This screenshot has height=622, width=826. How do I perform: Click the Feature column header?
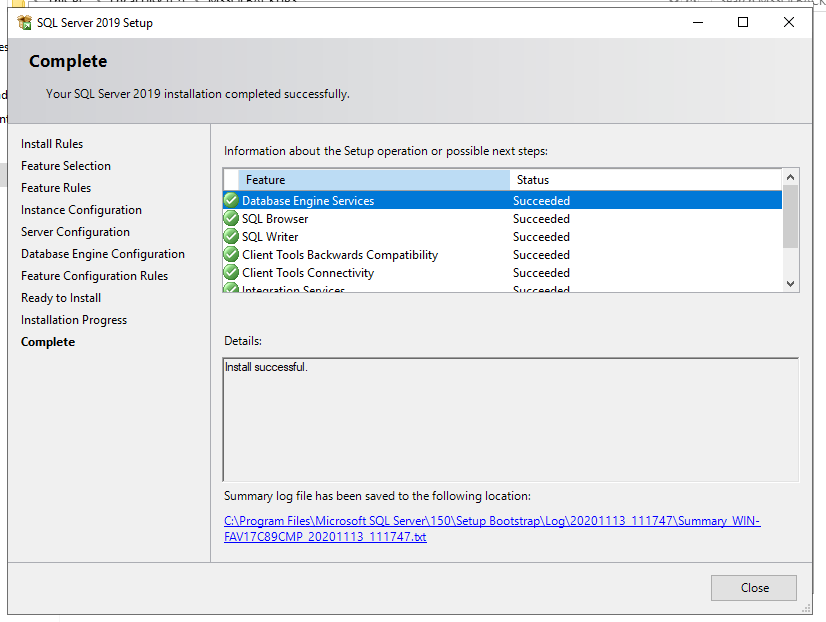tap(374, 180)
